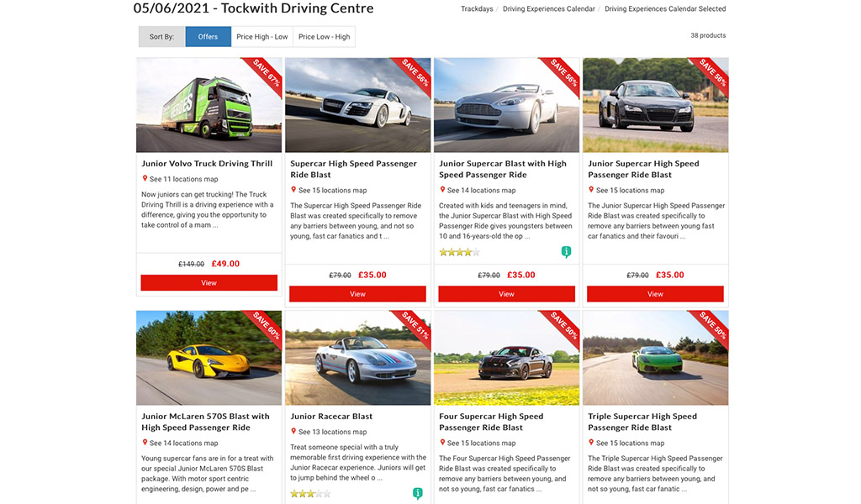Click the location pin next to 'See 13 locations map'
Image resolution: width=861 pixels, height=504 pixels.
(x=293, y=431)
